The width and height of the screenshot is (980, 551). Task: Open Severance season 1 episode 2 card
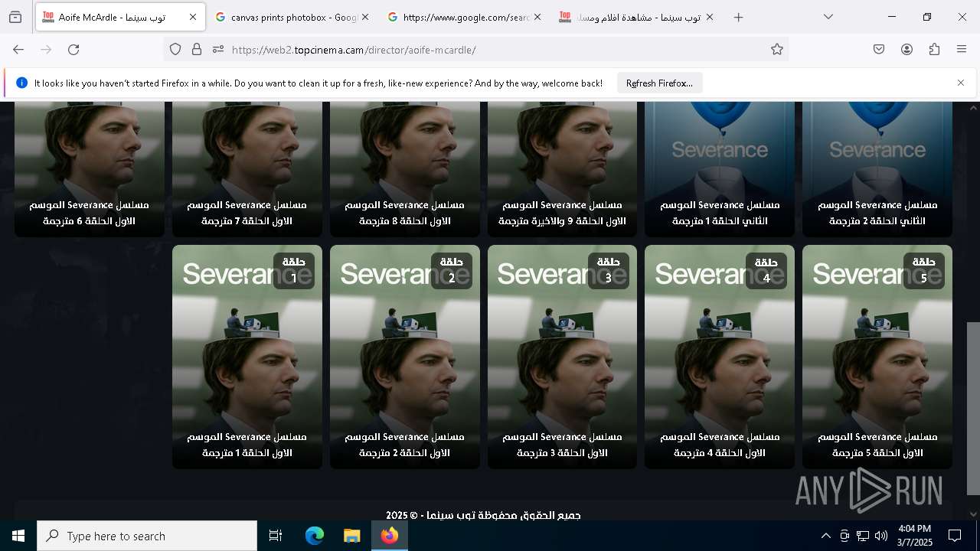pyautogui.click(x=404, y=357)
